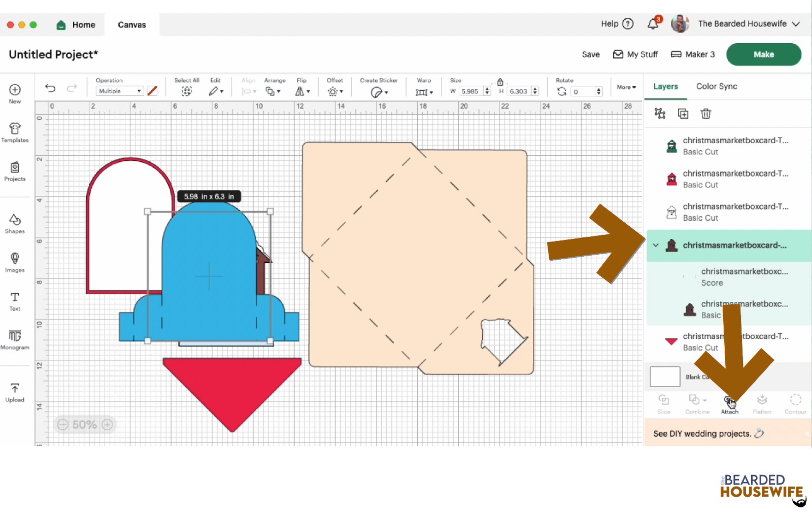Image resolution: width=812 pixels, height=516 pixels.
Task: Click the Contour tool
Action: (x=795, y=404)
